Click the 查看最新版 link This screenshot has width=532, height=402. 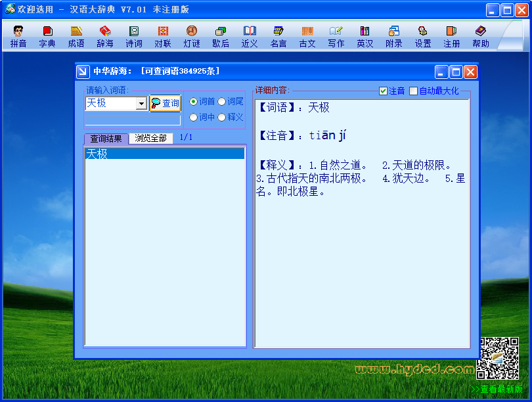pyautogui.click(x=497, y=389)
